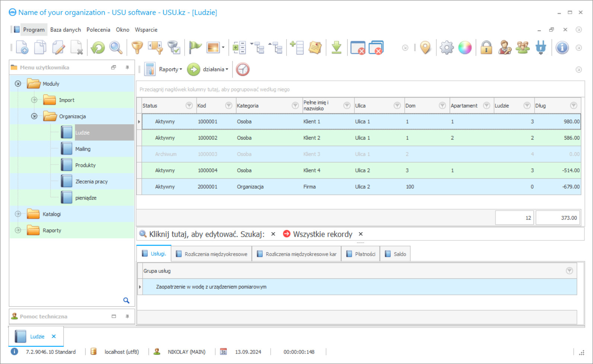This screenshot has height=364, width=593.
Task: Select pieniądze in the menu tree
Action: click(x=86, y=198)
